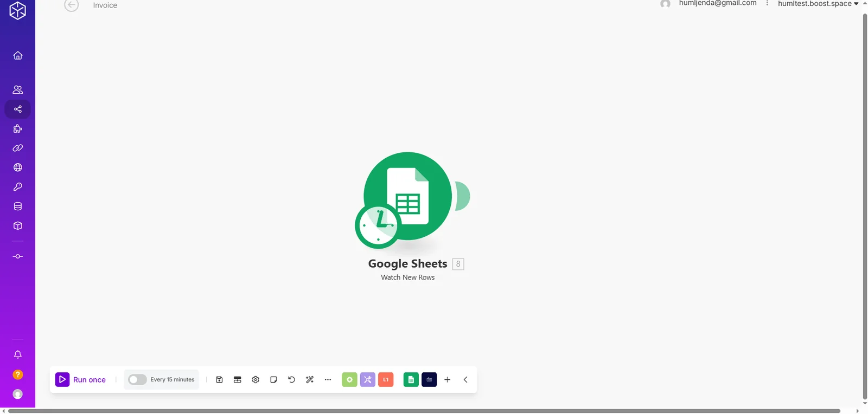
Task: Open the green Flow control gear tool
Action: pos(349,380)
